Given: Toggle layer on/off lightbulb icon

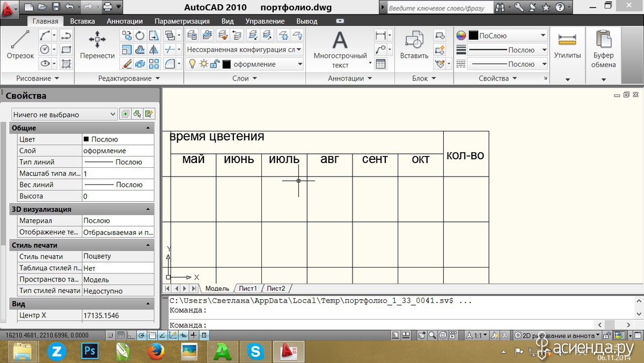Looking at the screenshot, I should 192,64.
